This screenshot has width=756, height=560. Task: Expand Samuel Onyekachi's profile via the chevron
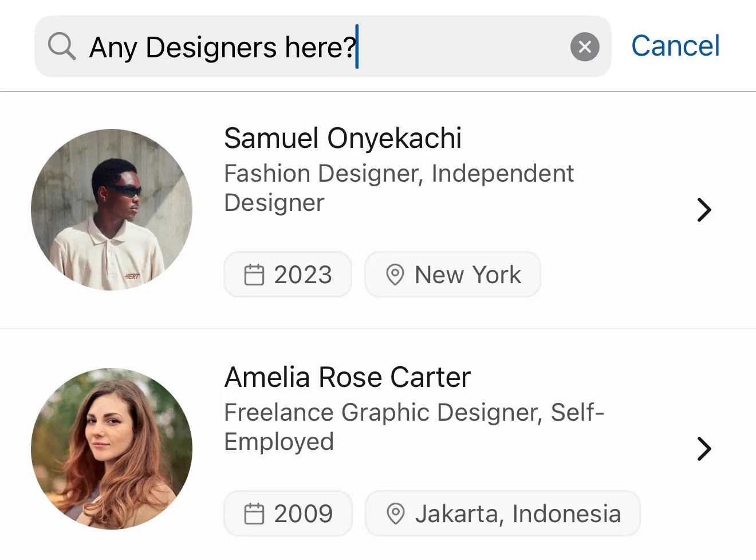(704, 210)
